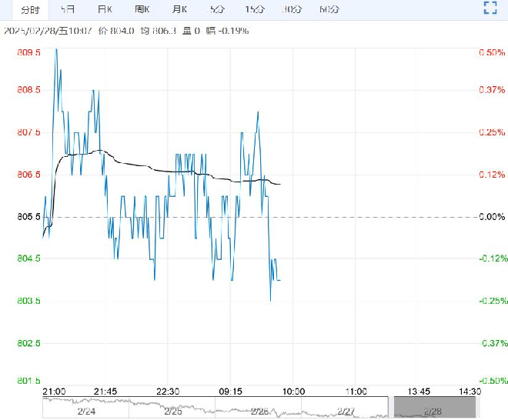
Task: Click the highlighted 2/28 range slider
Action: coord(434,408)
